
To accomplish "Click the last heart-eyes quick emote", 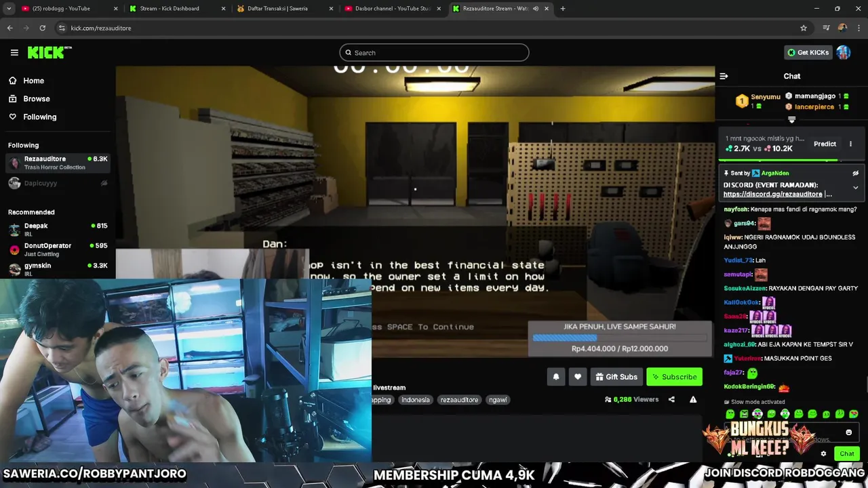I will (853, 413).
